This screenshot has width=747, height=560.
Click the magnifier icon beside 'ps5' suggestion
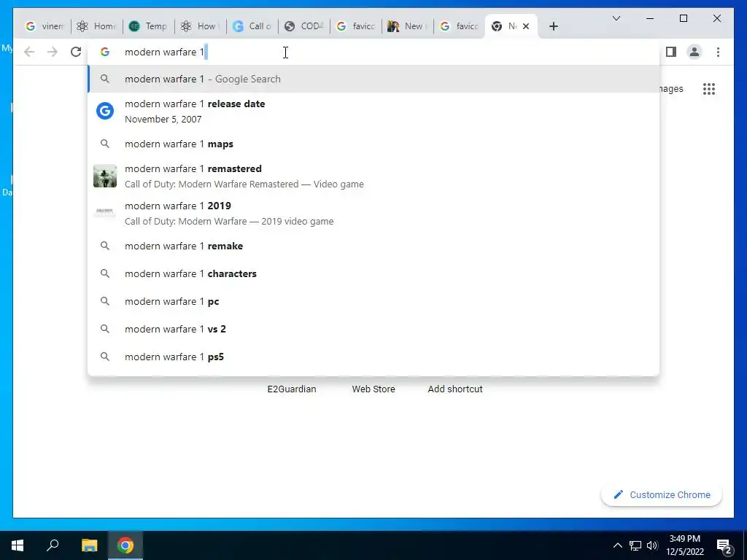(x=105, y=356)
